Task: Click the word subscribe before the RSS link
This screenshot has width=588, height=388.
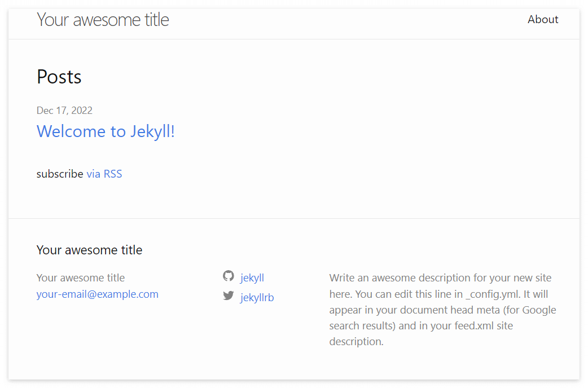Action: (x=60, y=174)
